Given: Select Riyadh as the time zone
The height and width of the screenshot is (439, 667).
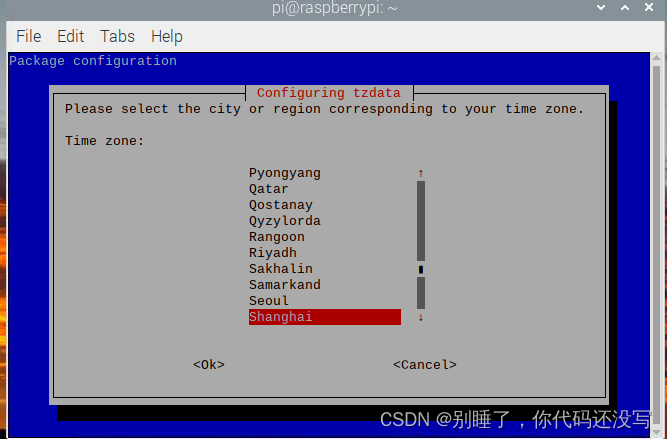Looking at the screenshot, I should coord(325,253).
